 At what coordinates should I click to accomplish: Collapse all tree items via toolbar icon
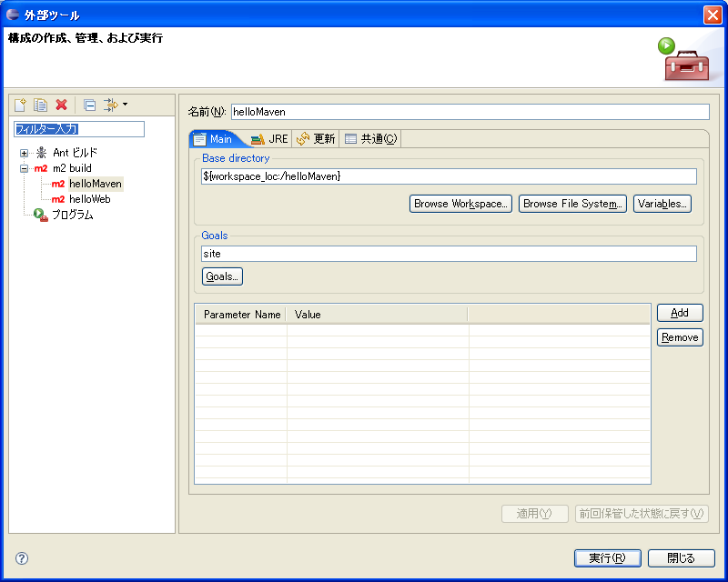[89, 105]
